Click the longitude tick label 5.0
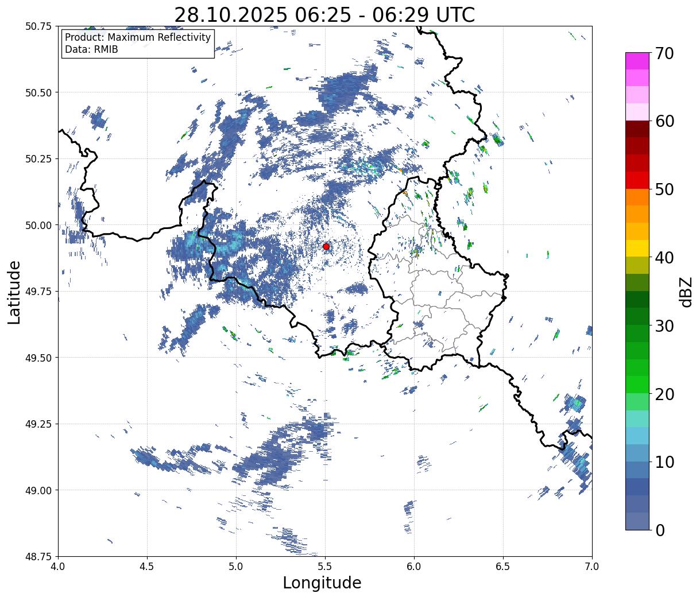This screenshot has width=700, height=597. pos(236,567)
